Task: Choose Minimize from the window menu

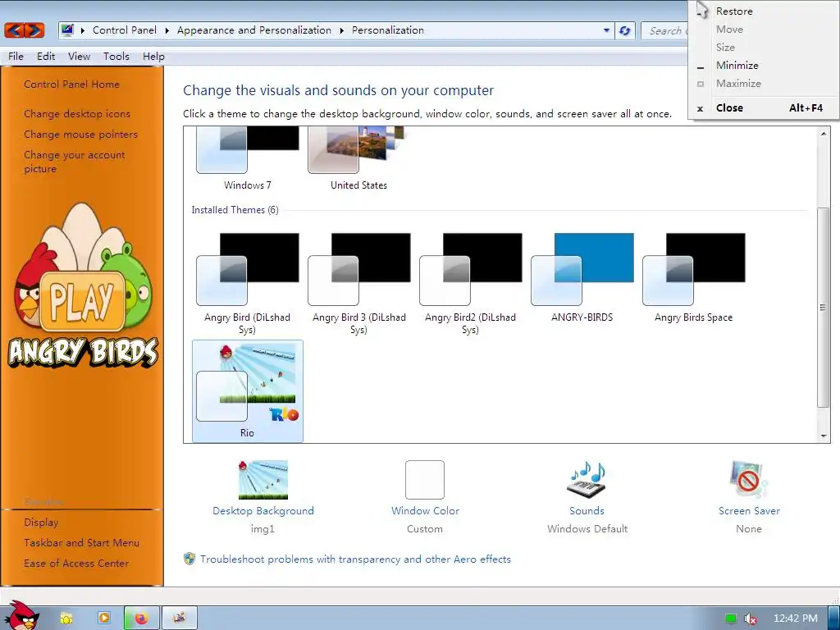Action: tap(763, 66)
